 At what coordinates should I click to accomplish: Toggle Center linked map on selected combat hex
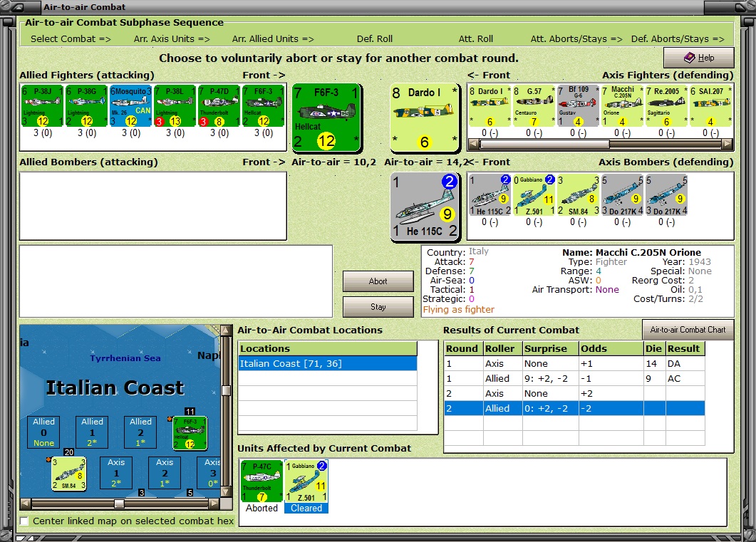[24, 521]
